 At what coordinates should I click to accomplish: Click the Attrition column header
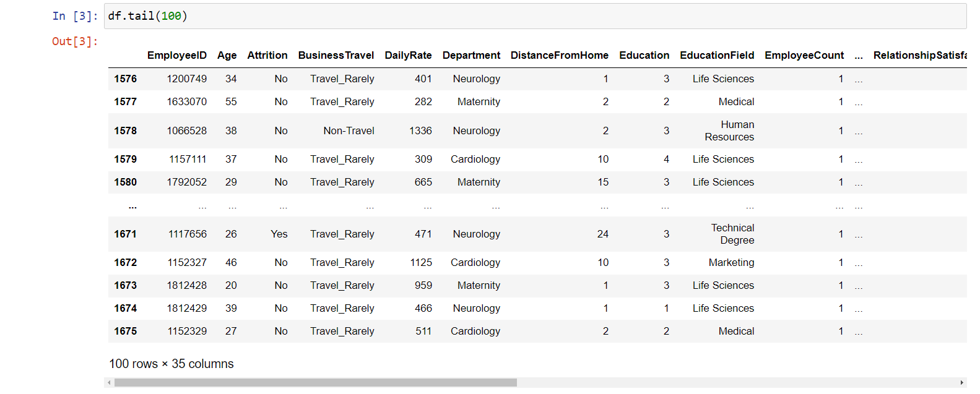pos(267,56)
